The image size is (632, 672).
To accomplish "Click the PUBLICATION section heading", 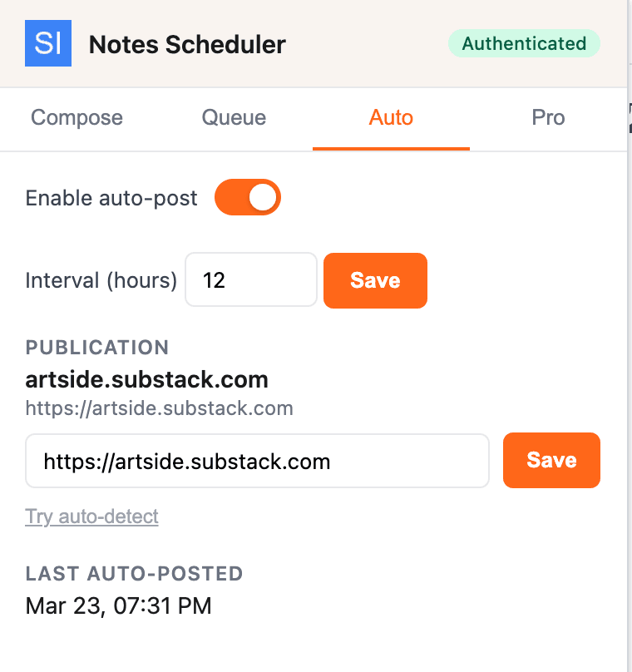I will pyautogui.click(x=96, y=348).
